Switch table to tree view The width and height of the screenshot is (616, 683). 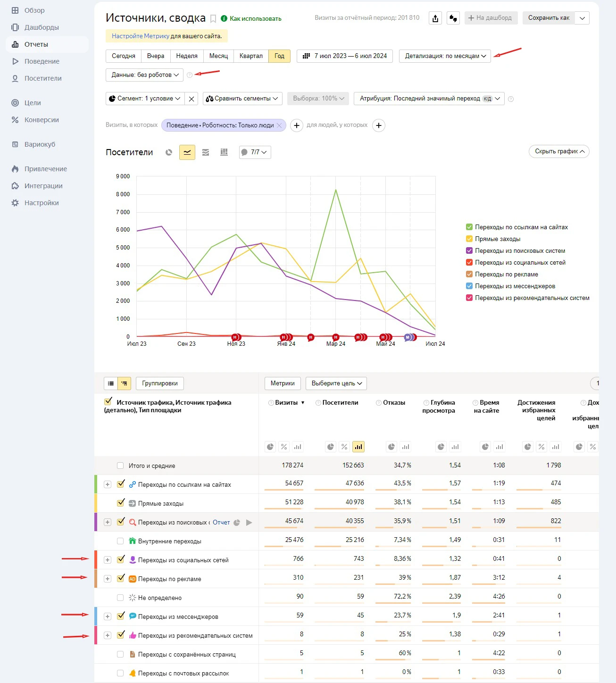click(x=125, y=383)
